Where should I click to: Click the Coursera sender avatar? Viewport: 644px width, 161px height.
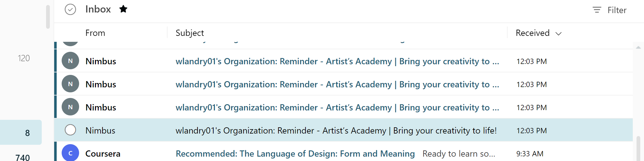coord(70,153)
